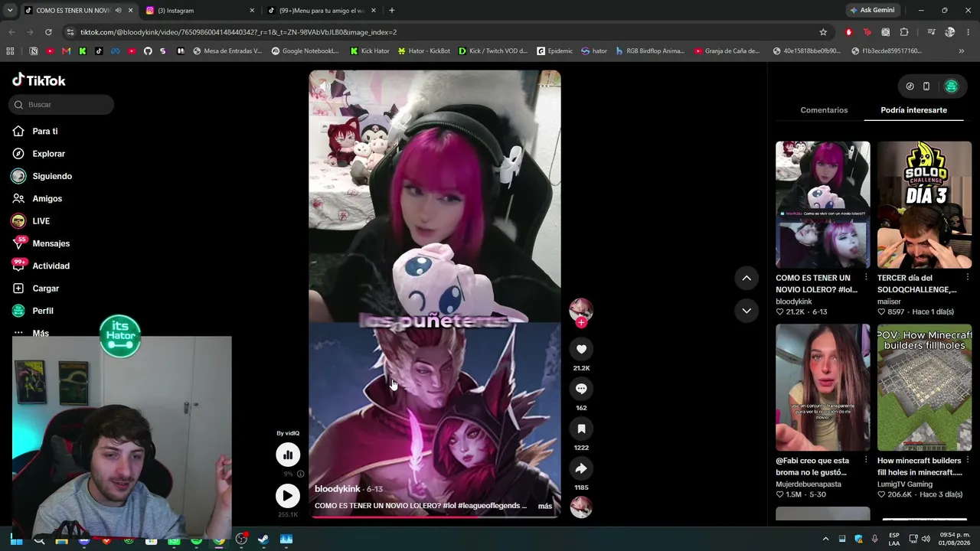Like the video with the heart icon
The width and height of the screenshot is (980, 551).
coord(581,349)
